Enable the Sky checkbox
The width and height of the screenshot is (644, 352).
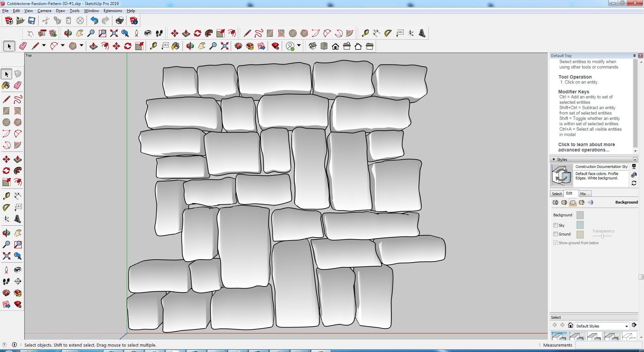pos(555,225)
